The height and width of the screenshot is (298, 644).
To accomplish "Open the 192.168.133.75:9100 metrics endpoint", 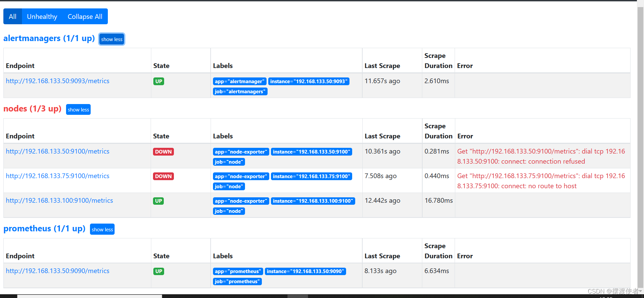I will click(x=58, y=176).
